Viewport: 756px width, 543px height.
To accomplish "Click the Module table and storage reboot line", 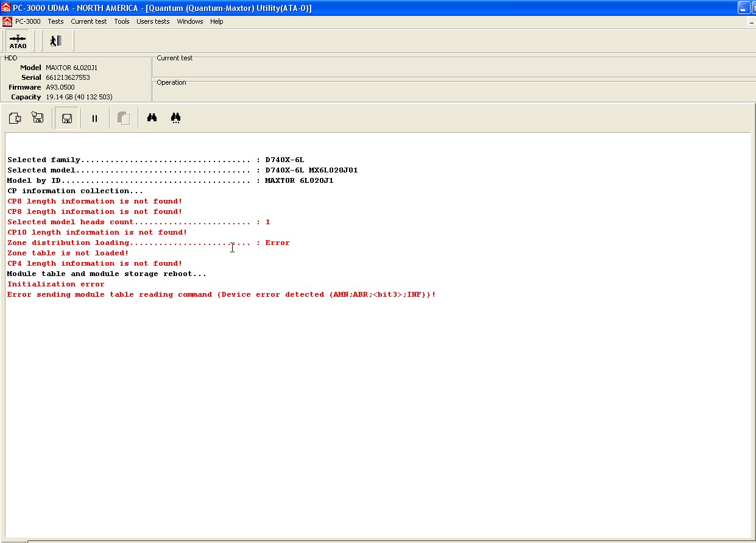I will click(107, 274).
